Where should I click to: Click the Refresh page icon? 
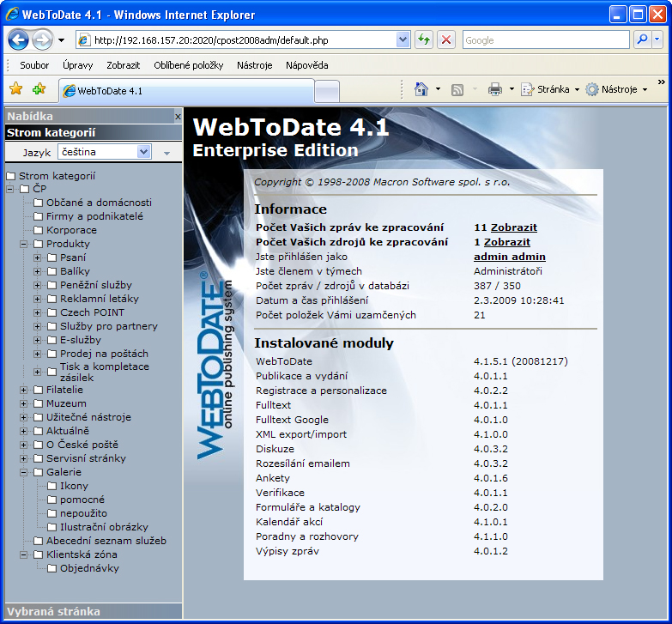(x=424, y=39)
